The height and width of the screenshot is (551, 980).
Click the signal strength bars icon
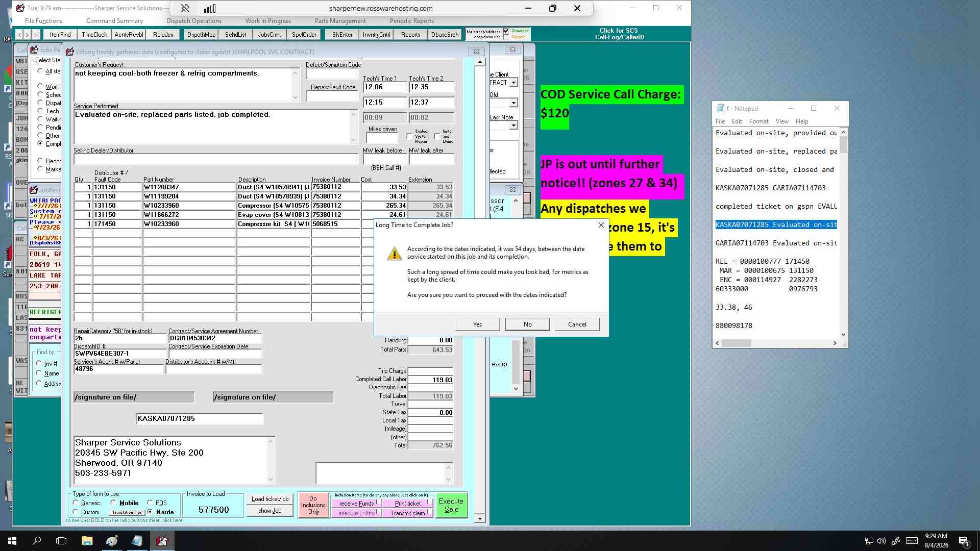(x=210, y=8)
